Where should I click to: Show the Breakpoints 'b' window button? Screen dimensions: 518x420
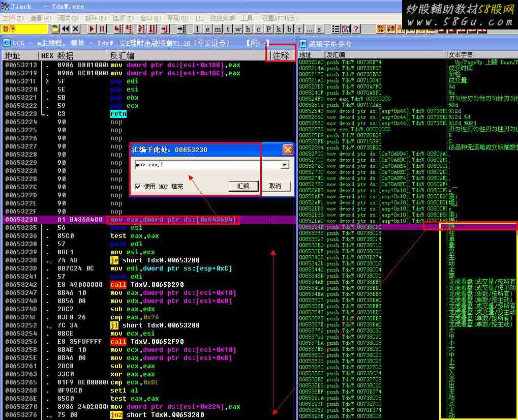(x=289, y=29)
